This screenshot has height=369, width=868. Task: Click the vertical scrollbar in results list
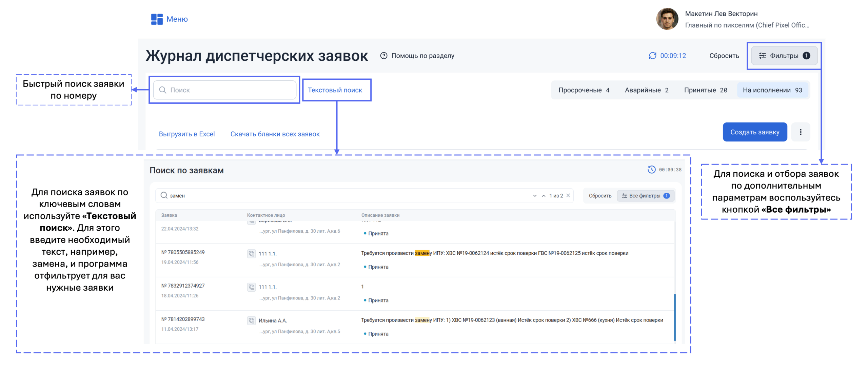point(675,317)
